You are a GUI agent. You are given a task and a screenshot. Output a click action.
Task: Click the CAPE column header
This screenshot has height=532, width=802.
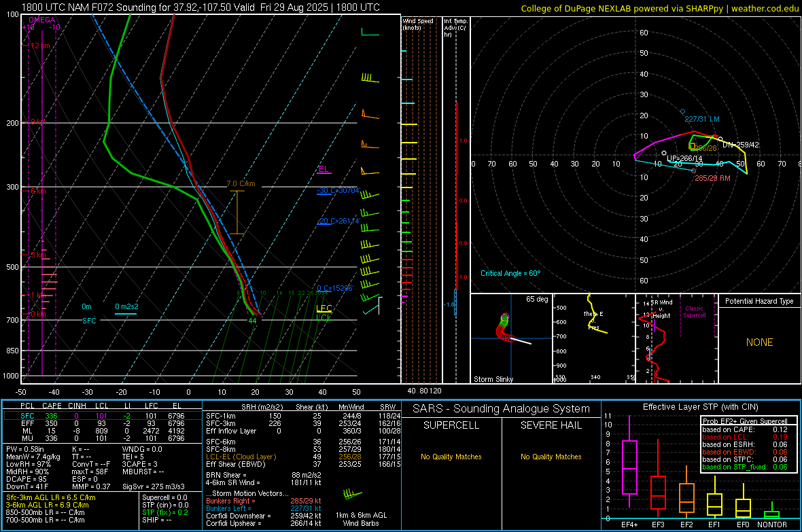52,406
